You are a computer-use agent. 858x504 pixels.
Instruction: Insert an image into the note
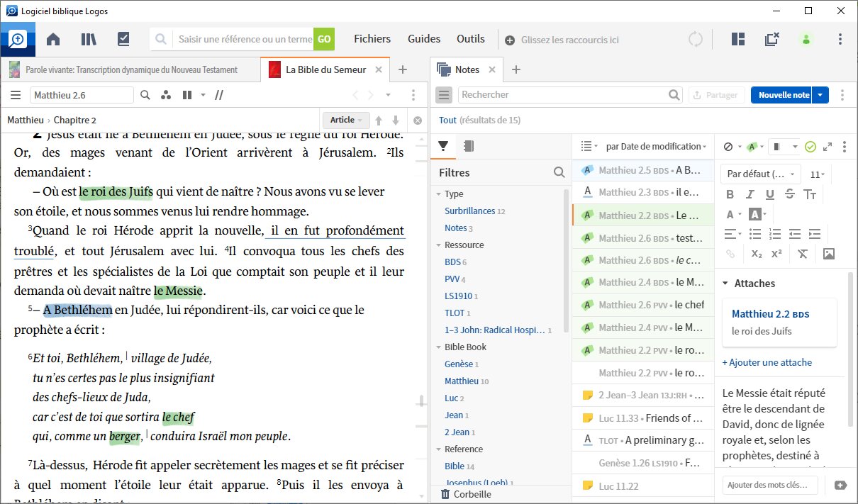[829, 254]
